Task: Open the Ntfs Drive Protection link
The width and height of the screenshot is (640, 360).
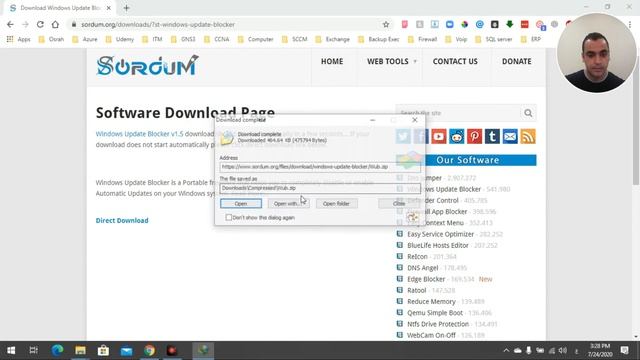Action: [438, 324]
